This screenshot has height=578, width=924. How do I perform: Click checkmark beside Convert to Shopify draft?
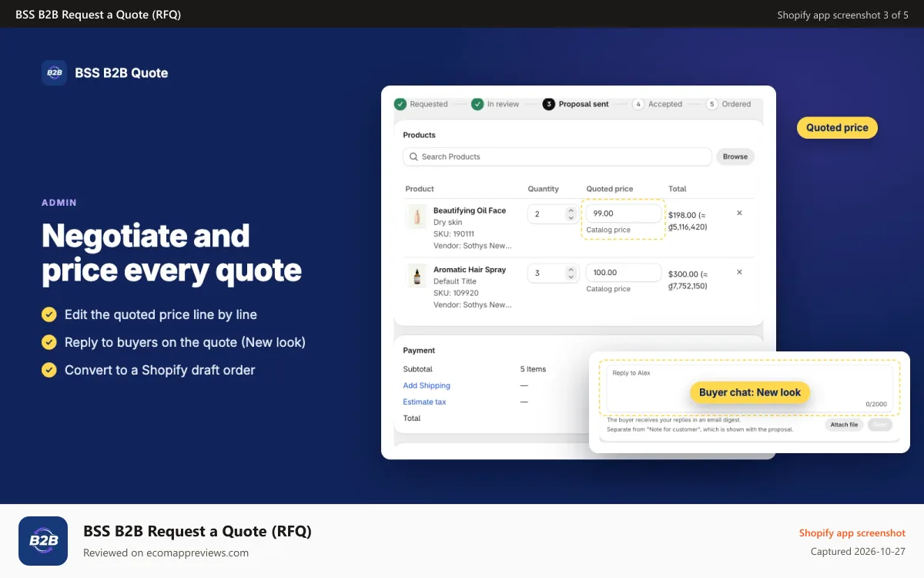coord(49,370)
